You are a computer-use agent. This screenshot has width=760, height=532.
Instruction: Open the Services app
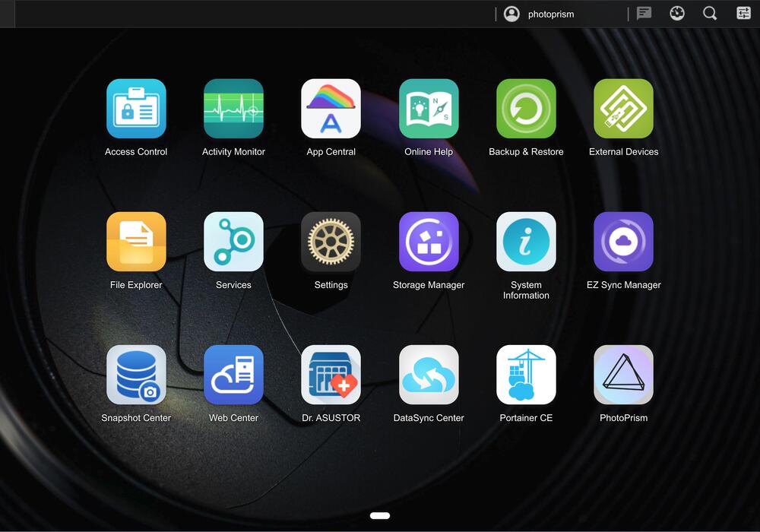coord(233,241)
